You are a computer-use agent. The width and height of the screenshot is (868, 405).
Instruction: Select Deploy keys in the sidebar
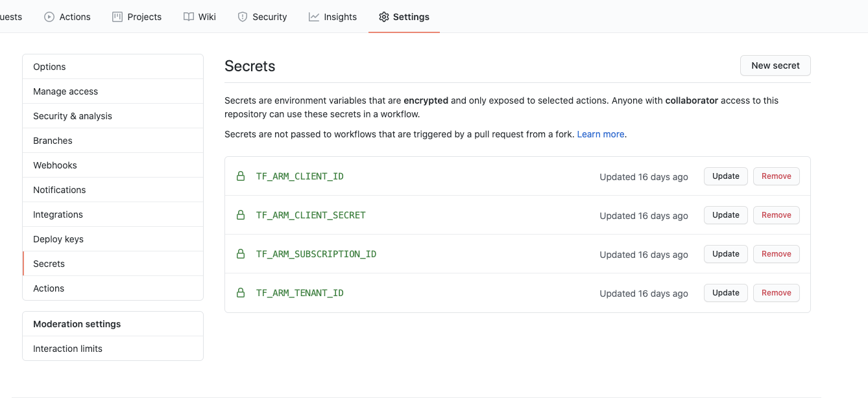[58, 239]
